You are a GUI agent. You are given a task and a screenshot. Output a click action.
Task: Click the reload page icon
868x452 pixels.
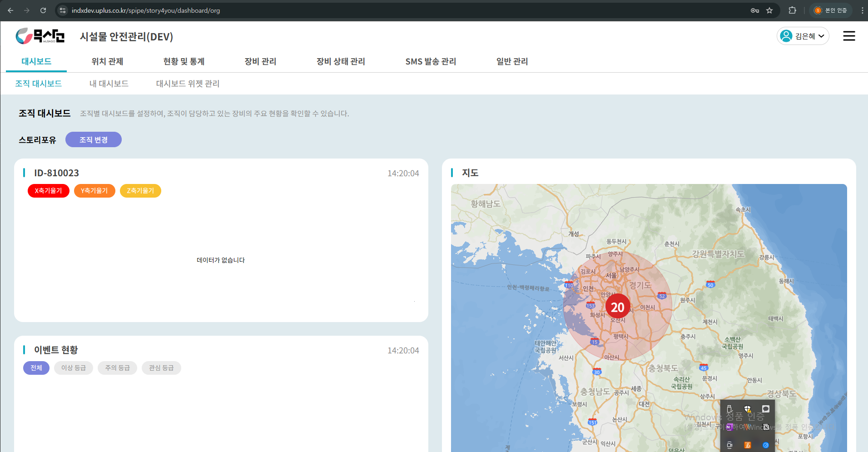[x=43, y=10]
